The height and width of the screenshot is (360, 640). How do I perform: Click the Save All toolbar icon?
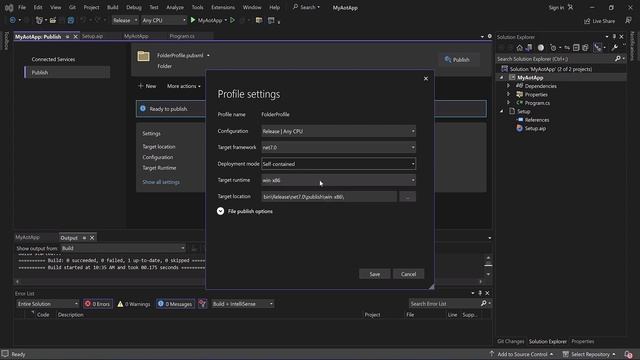click(71, 20)
